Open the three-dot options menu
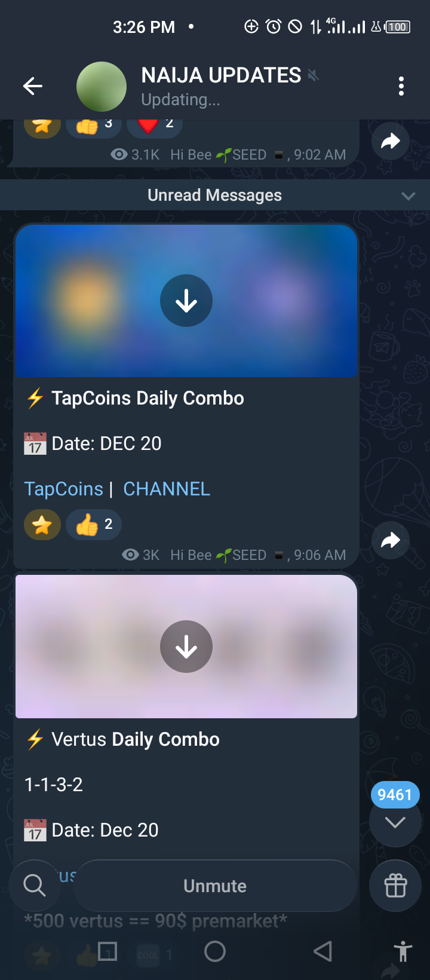The image size is (430, 980). [x=401, y=86]
